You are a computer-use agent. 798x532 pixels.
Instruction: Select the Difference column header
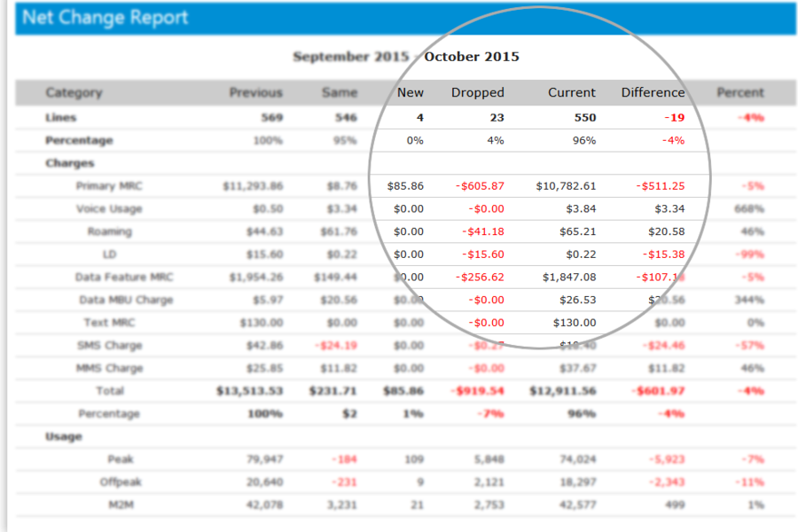pyautogui.click(x=653, y=92)
